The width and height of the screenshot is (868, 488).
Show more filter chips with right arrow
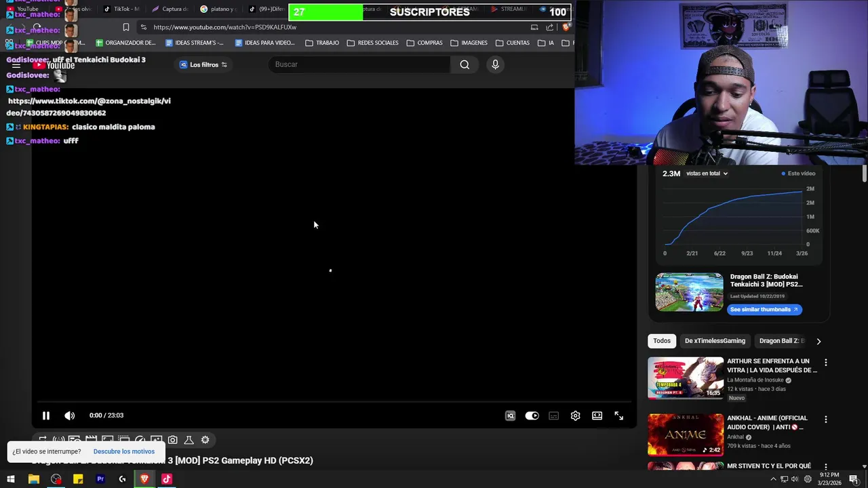click(818, 341)
